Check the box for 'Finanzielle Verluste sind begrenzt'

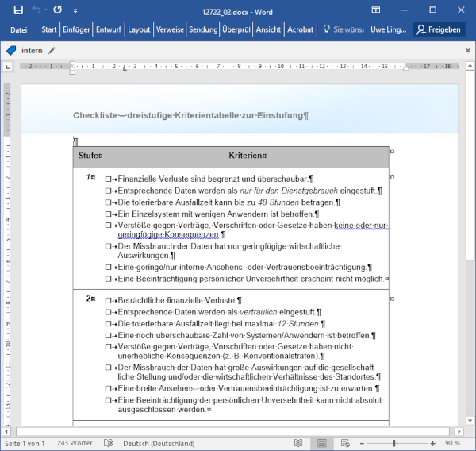(108, 179)
